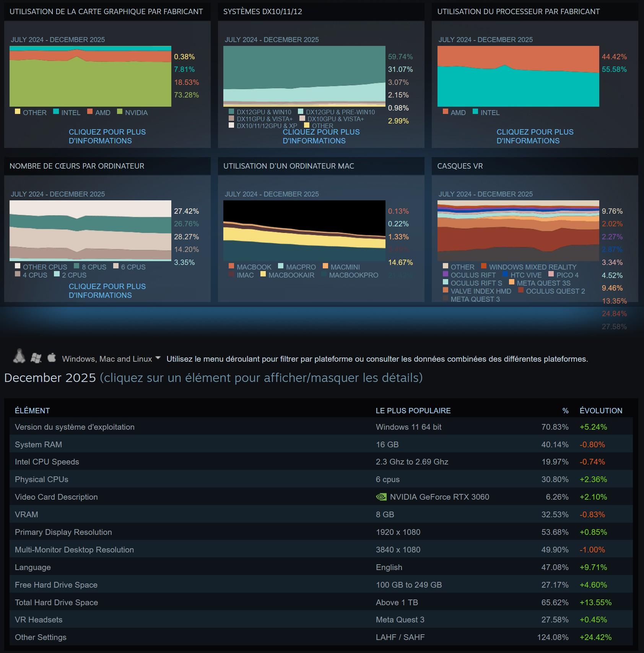Image resolution: width=644 pixels, height=653 pixels.
Task: Expand details for the Physical CPUs row
Action: 41,479
